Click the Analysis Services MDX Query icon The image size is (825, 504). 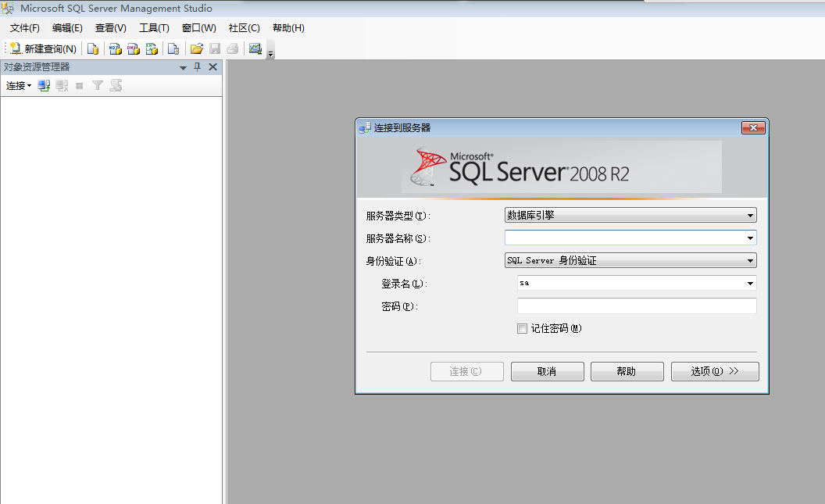pyautogui.click(x=115, y=49)
